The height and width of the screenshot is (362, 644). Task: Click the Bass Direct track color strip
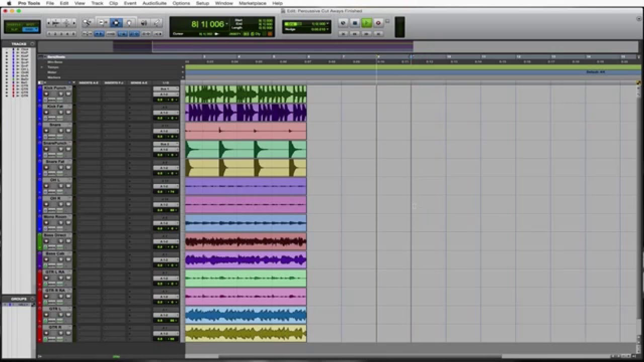40,241
